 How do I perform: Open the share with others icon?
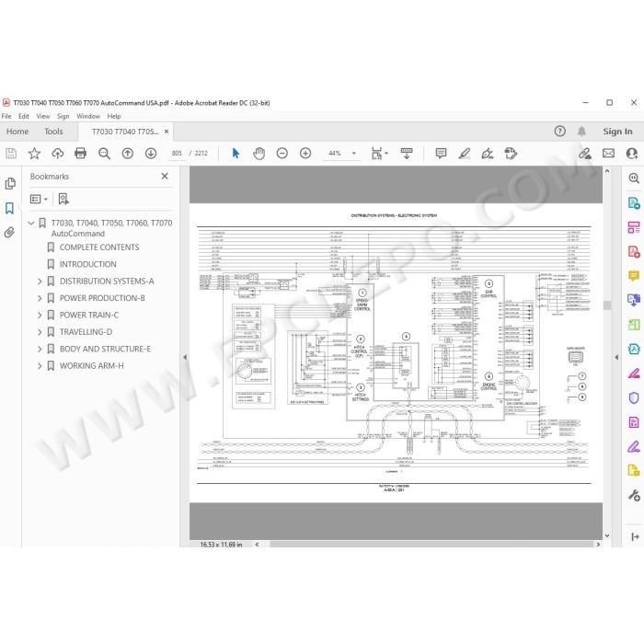(x=632, y=154)
